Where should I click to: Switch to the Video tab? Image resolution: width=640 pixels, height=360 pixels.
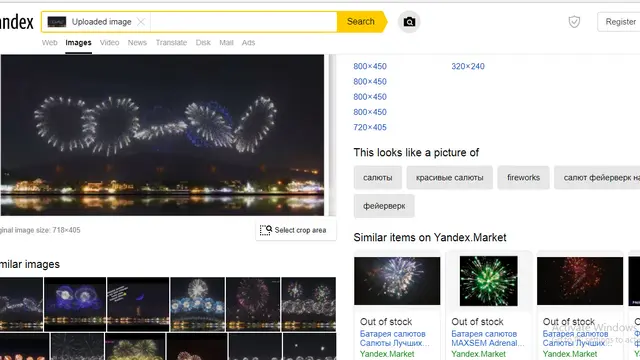[x=109, y=42]
